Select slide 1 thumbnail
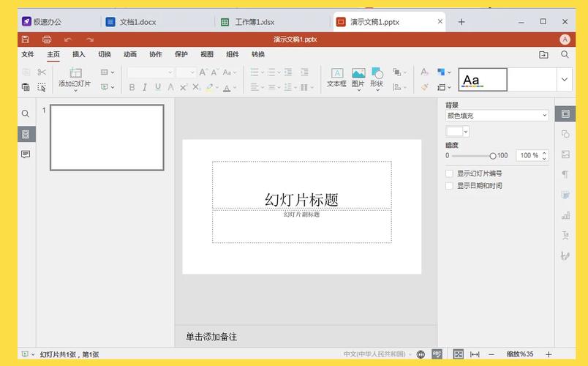This screenshot has width=588, height=366. (x=108, y=138)
